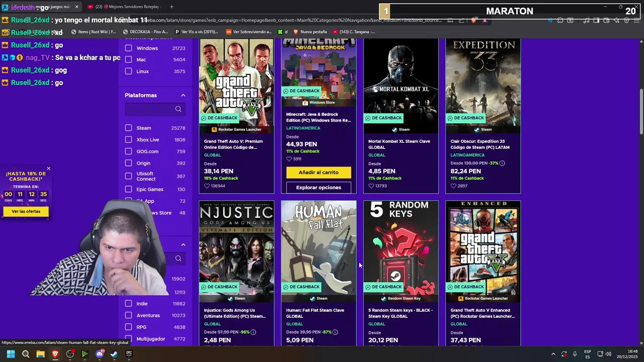
Task: Check Xbox Live platform filter
Action: coord(128,140)
